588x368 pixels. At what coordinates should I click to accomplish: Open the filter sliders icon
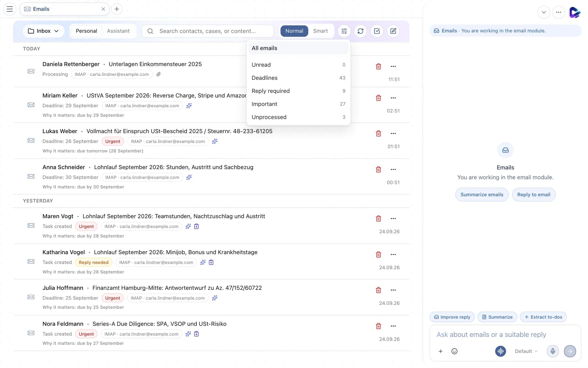(x=344, y=31)
